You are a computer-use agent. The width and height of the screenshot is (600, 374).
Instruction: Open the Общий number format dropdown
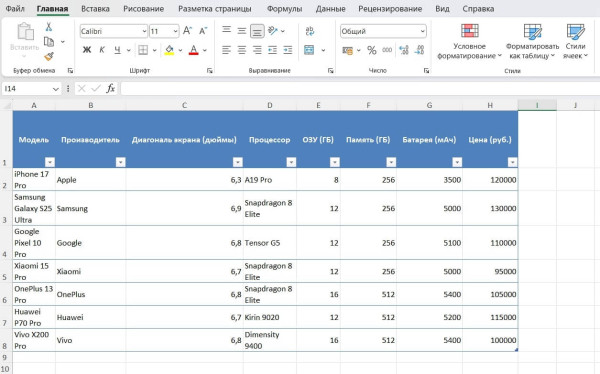pyautogui.click(x=422, y=31)
